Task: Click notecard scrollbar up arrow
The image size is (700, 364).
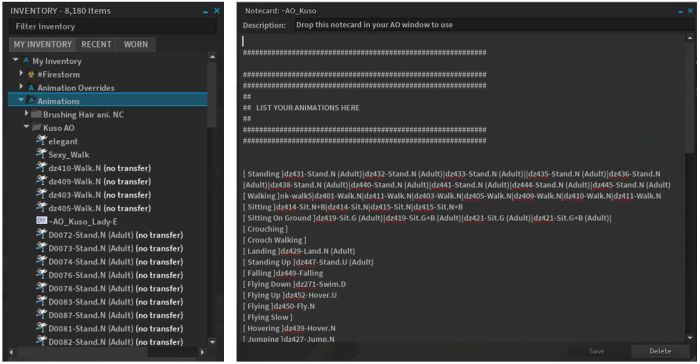Action: point(689,38)
